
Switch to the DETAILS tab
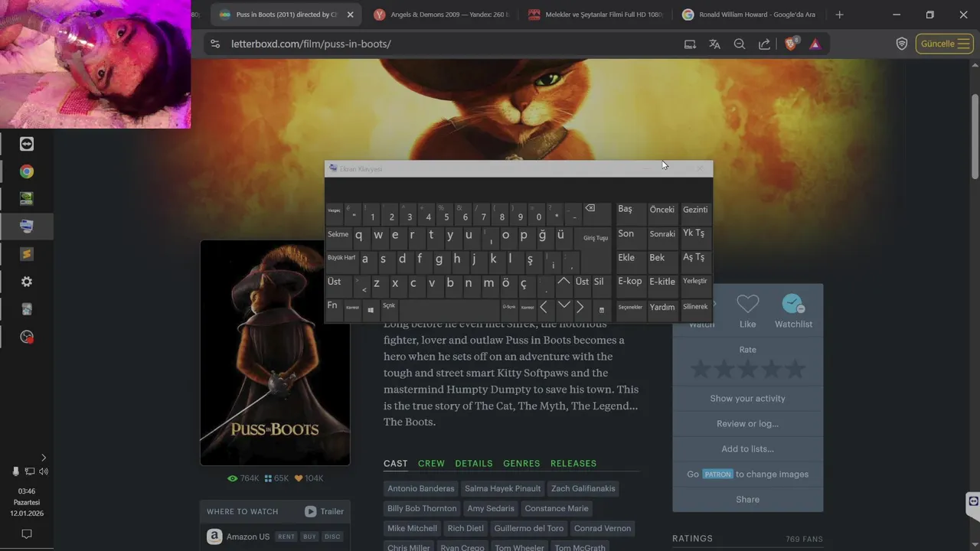coord(474,463)
